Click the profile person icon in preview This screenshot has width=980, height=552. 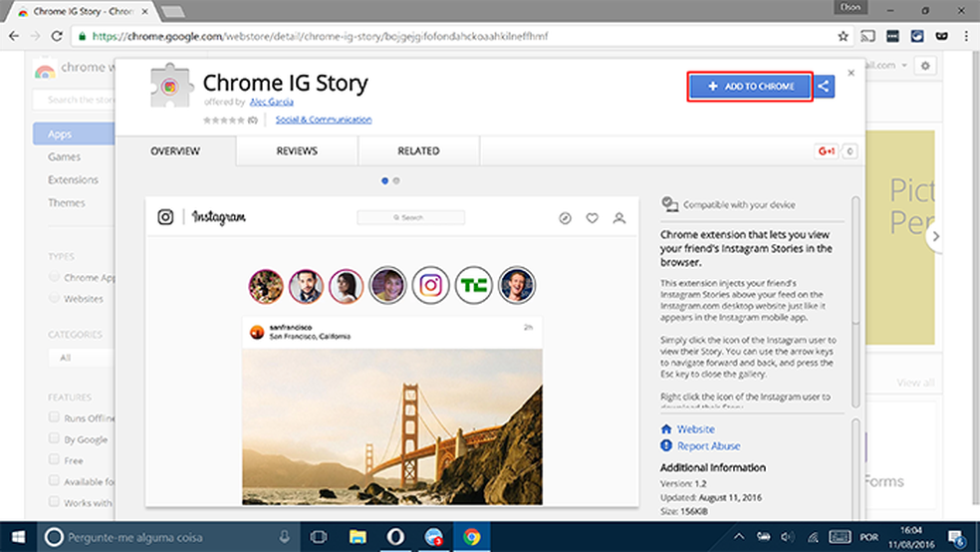[619, 218]
